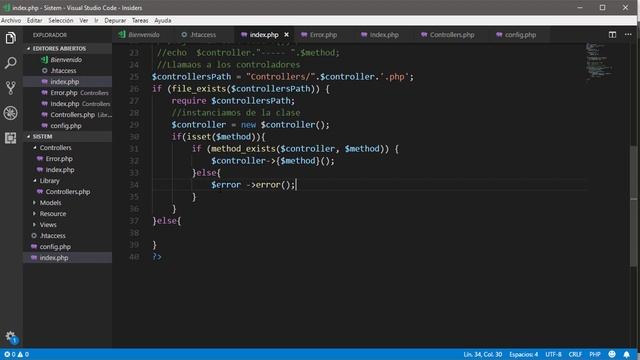Click Lín. 34, Col. 30 in status bar
Image resolution: width=640 pixels, height=360 pixels.
482,354
